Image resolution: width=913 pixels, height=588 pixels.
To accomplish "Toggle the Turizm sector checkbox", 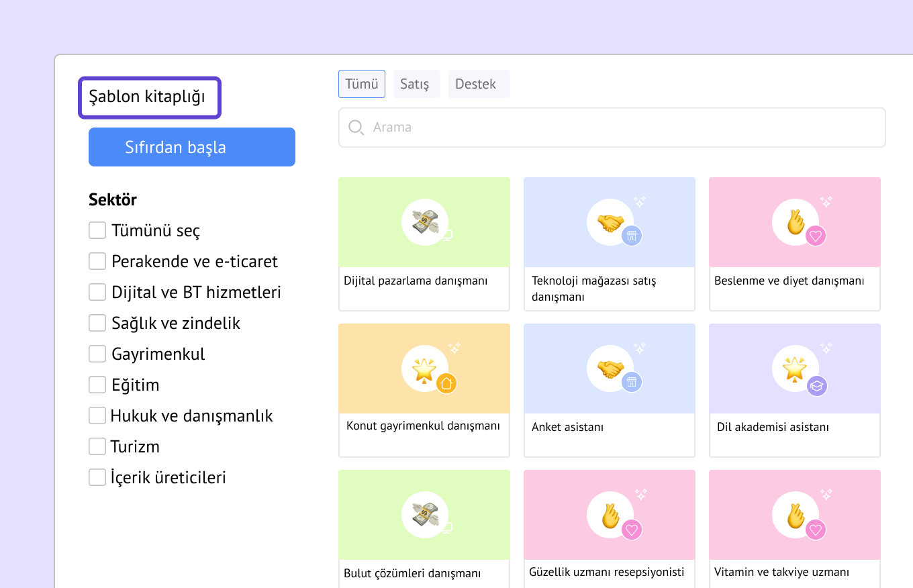I will coord(97,446).
